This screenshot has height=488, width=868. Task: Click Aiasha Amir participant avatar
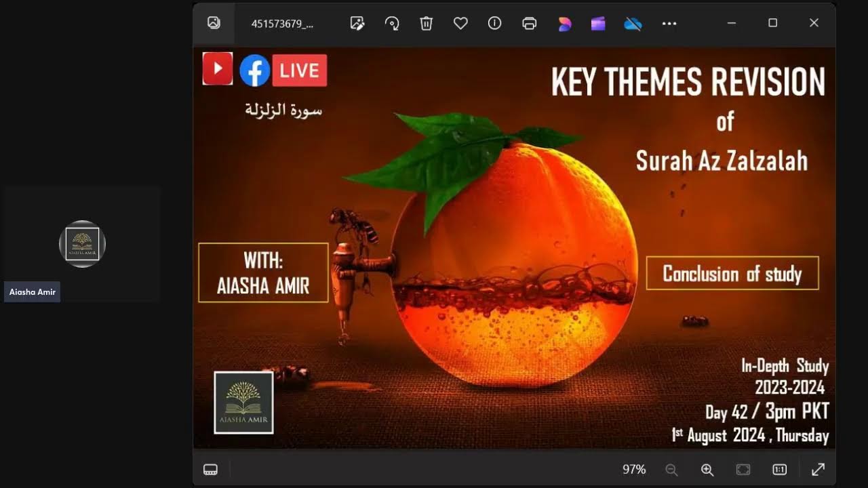pyautogui.click(x=82, y=244)
